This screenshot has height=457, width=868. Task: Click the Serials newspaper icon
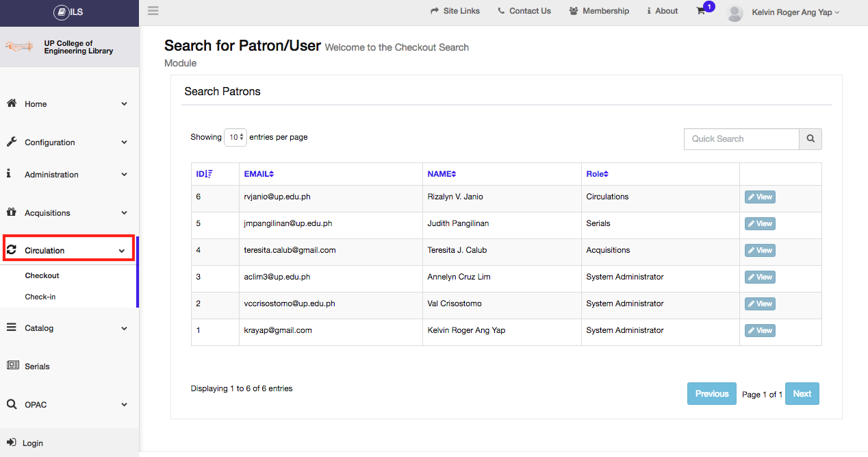(12, 366)
